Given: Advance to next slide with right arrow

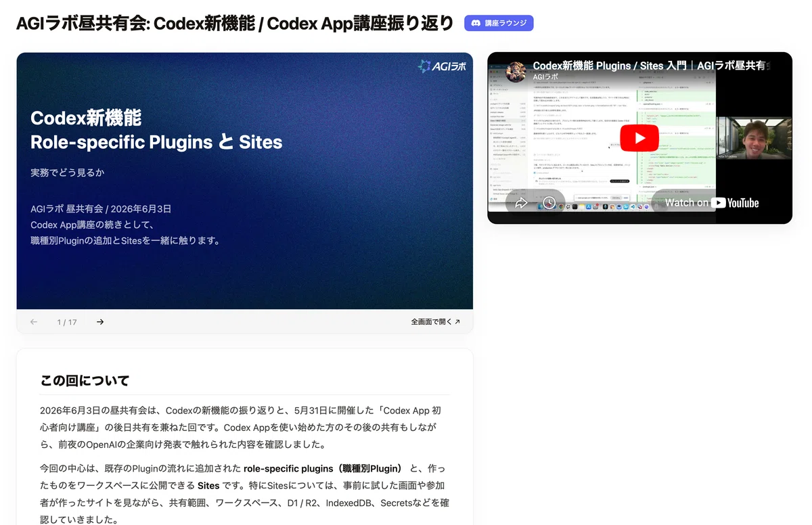Looking at the screenshot, I should (x=100, y=322).
